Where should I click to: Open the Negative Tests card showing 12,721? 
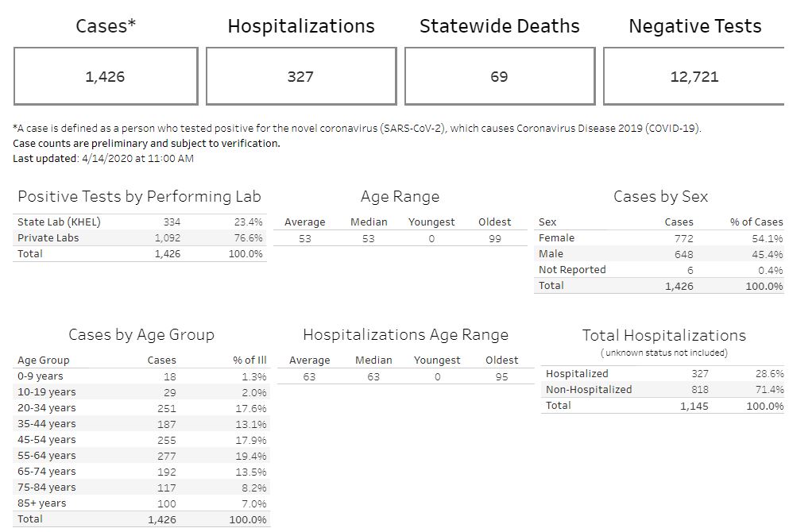tap(694, 76)
